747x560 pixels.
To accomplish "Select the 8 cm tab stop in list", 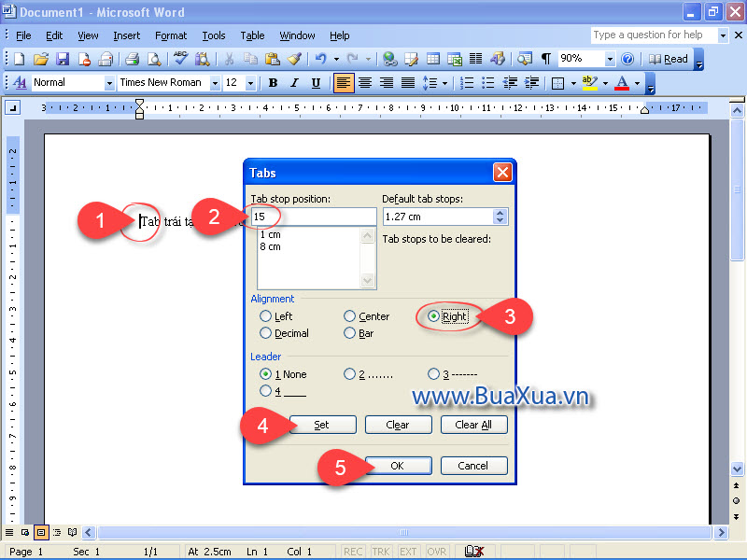I will point(271,246).
